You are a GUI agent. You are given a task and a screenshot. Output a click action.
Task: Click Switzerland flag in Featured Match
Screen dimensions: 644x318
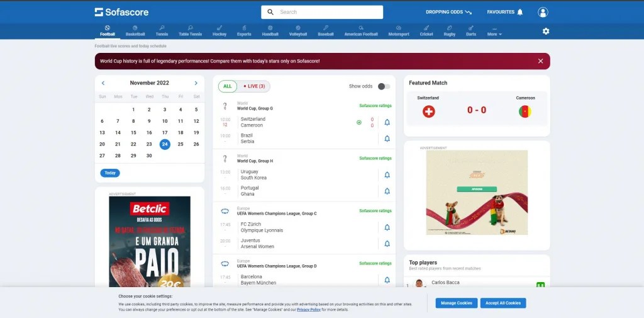point(428,111)
